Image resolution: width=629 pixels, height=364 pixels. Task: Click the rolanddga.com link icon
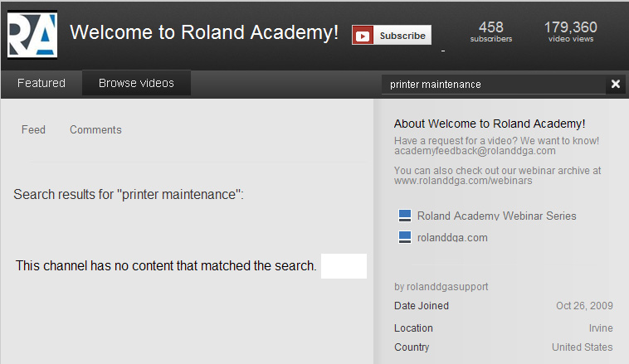(405, 237)
